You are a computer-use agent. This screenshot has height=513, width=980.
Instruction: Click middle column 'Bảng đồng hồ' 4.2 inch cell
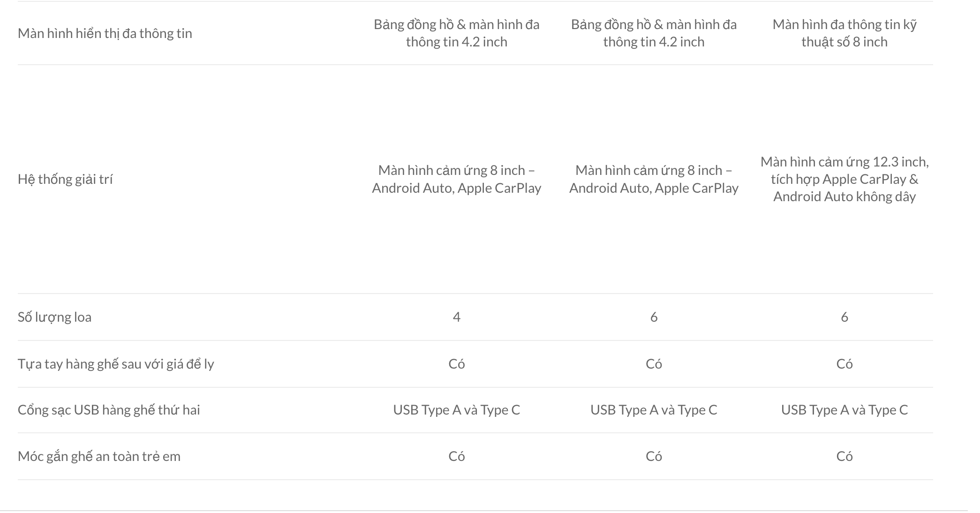654,33
